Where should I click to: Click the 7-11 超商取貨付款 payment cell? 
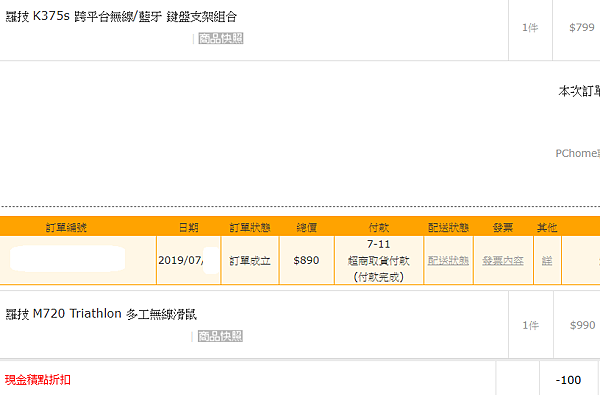[x=378, y=260]
